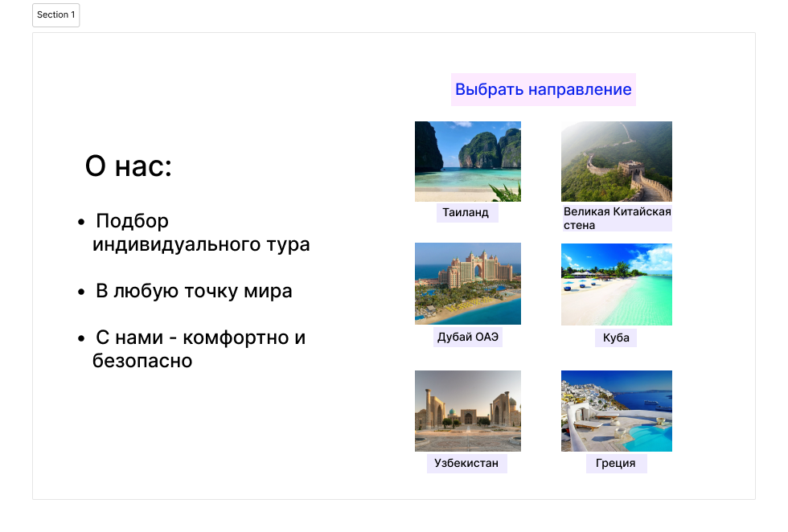The height and width of the screenshot is (532, 788).
Task: Click the О нас: heading
Action: (129, 166)
